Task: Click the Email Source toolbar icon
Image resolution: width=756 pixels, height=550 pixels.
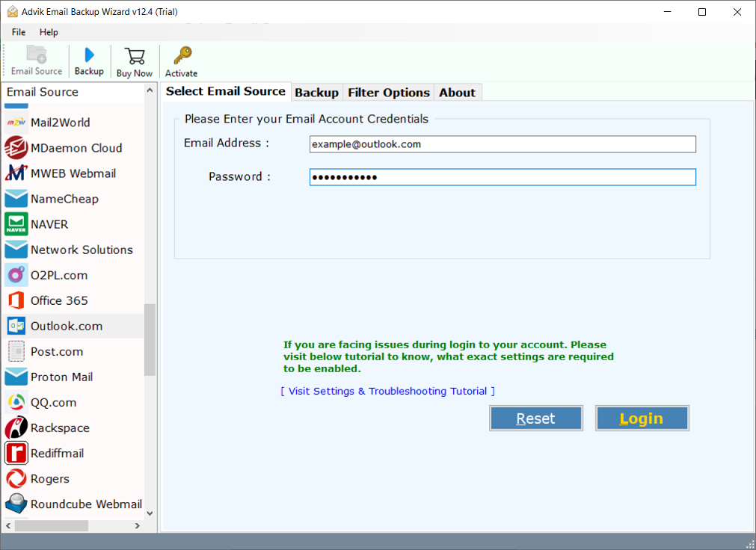Action: click(37, 54)
